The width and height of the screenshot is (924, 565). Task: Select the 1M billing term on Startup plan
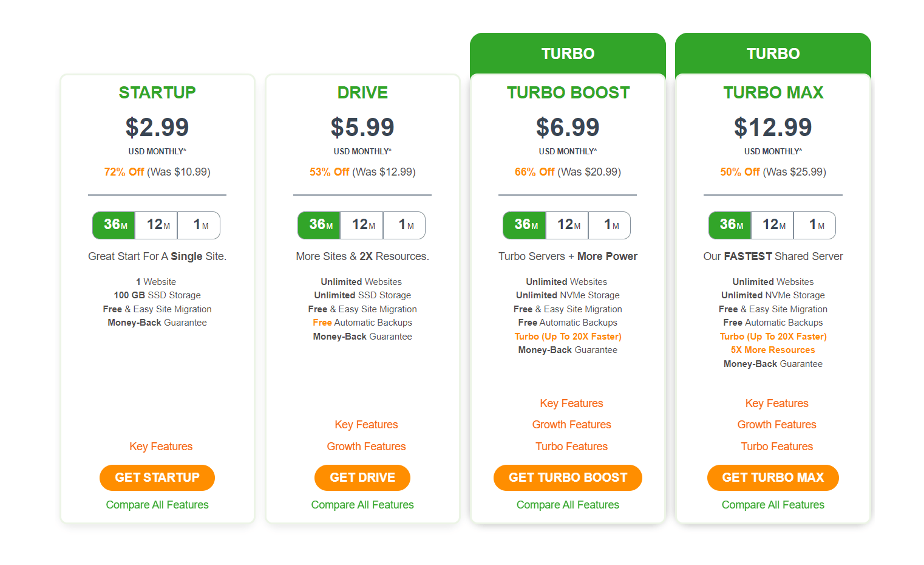[x=199, y=225]
